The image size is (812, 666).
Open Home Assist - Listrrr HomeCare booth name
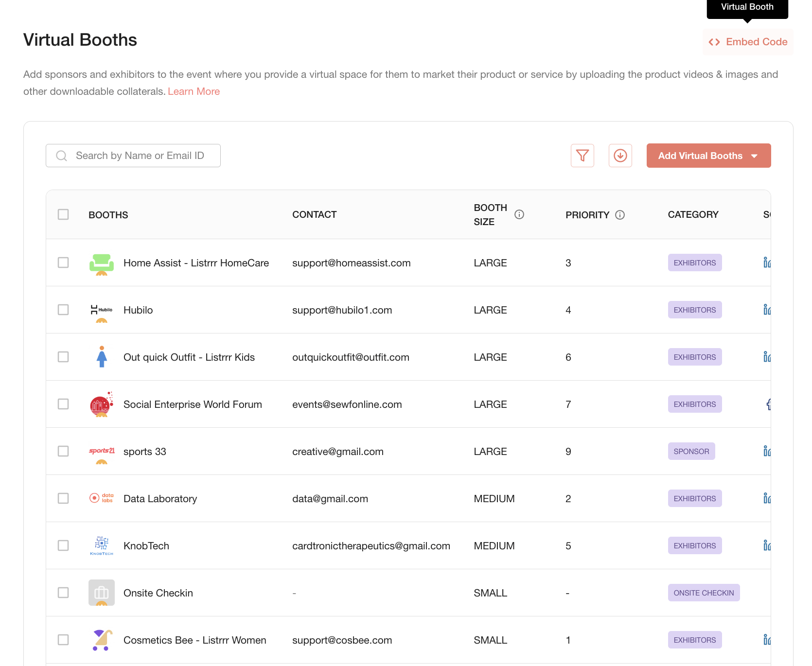tap(196, 263)
